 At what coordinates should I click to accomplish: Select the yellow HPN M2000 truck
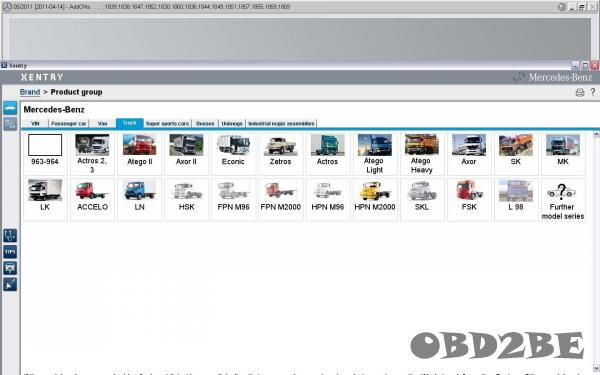[x=375, y=200]
